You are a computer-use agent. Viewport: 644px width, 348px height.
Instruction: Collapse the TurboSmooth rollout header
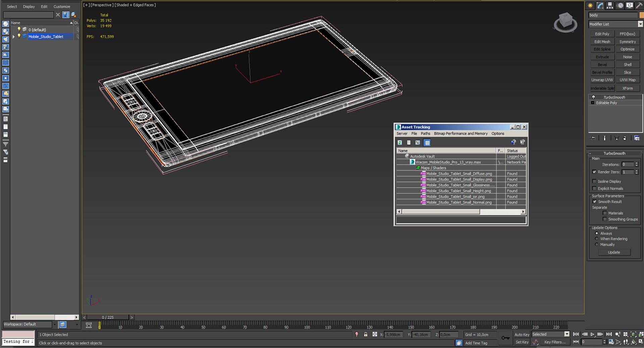pyautogui.click(x=614, y=153)
